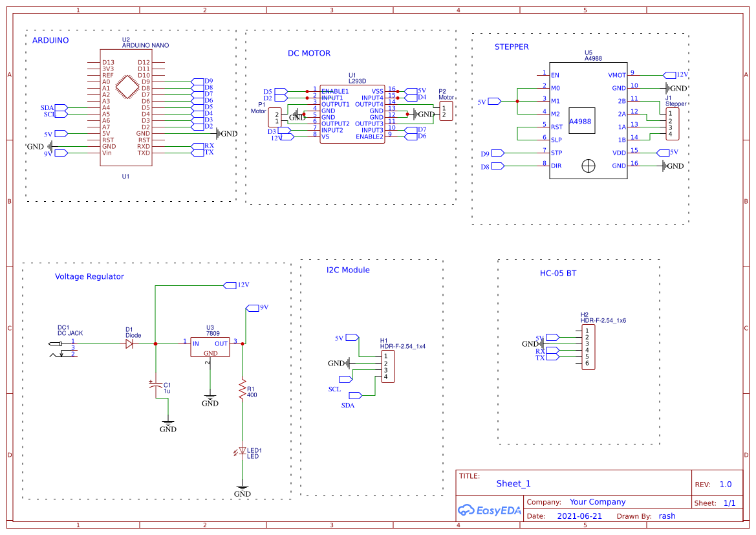Select the A4988 inner box symbol

click(x=582, y=120)
